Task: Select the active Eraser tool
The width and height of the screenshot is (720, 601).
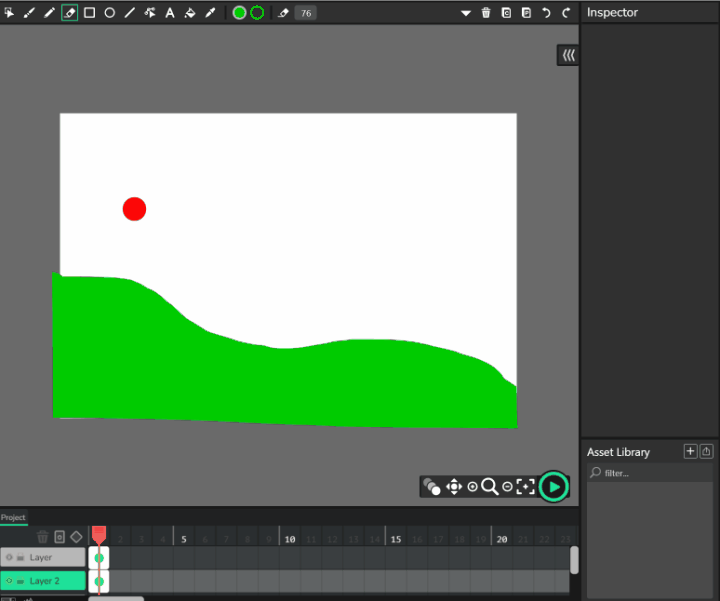Action: point(69,13)
